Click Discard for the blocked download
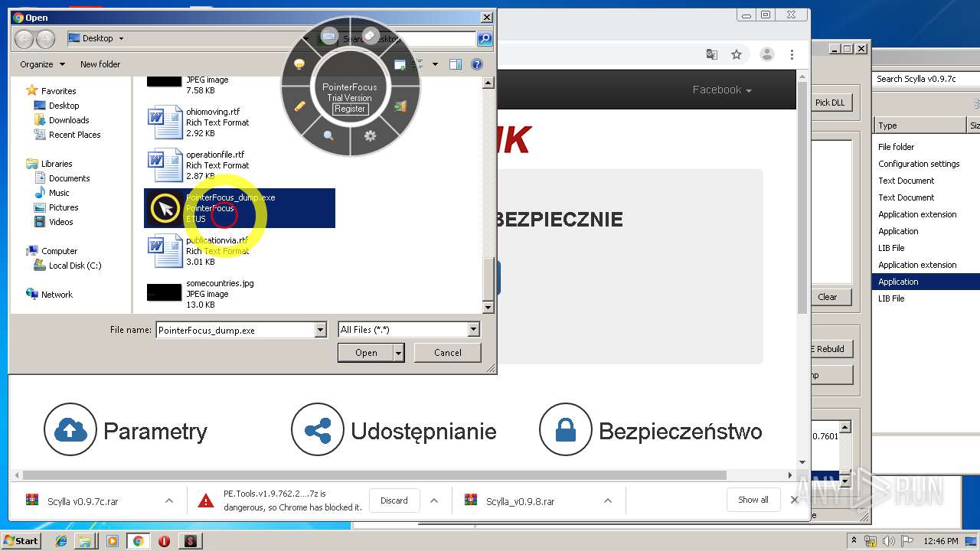Viewport: 980px width, 551px height. (x=394, y=500)
